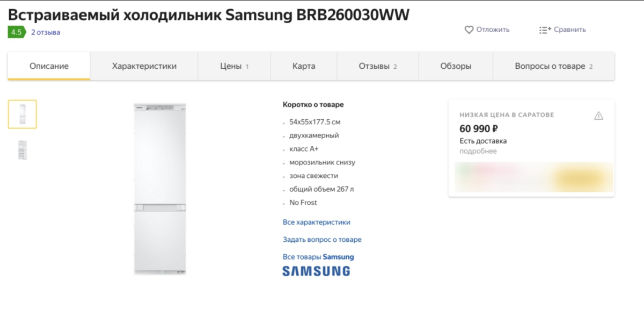
Task: Select the Описание tab
Action: [49, 66]
